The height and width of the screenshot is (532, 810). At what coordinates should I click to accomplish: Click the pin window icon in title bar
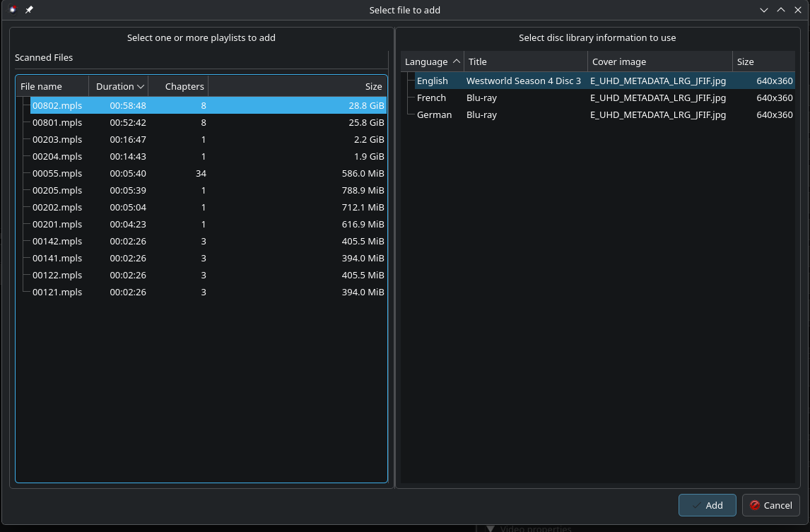pos(29,10)
